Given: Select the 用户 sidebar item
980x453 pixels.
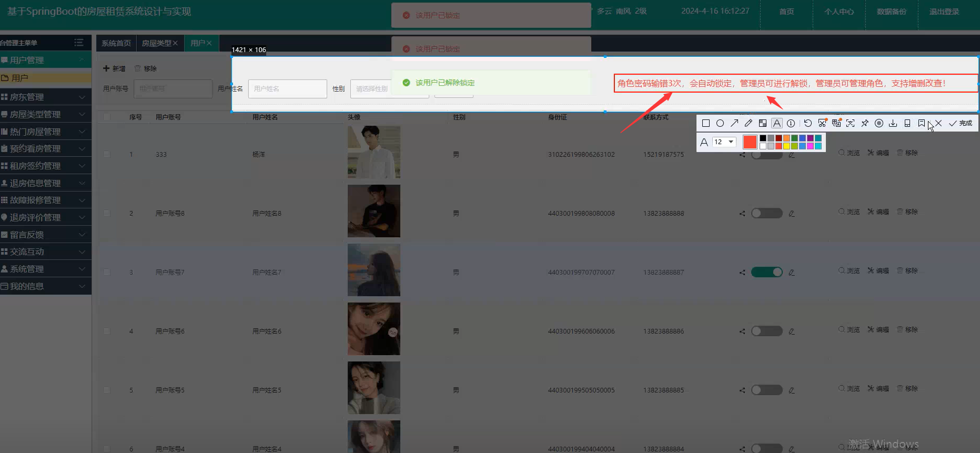Looking at the screenshot, I should pyautogui.click(x=46, y=78).
